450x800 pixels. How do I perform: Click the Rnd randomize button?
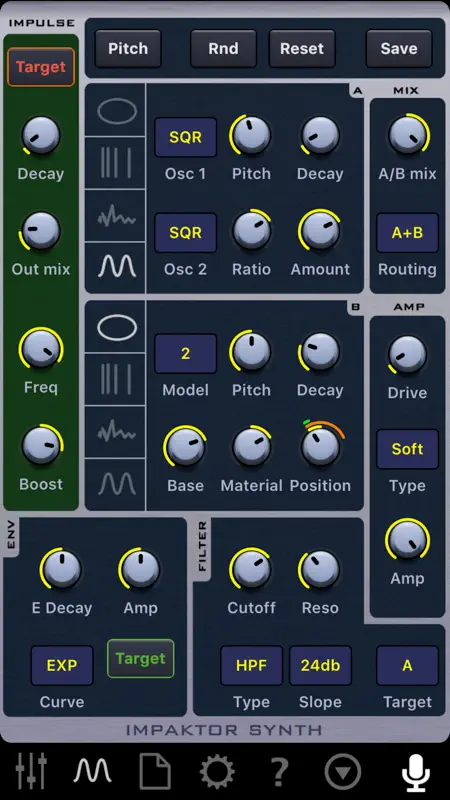[x=223, y=48]
